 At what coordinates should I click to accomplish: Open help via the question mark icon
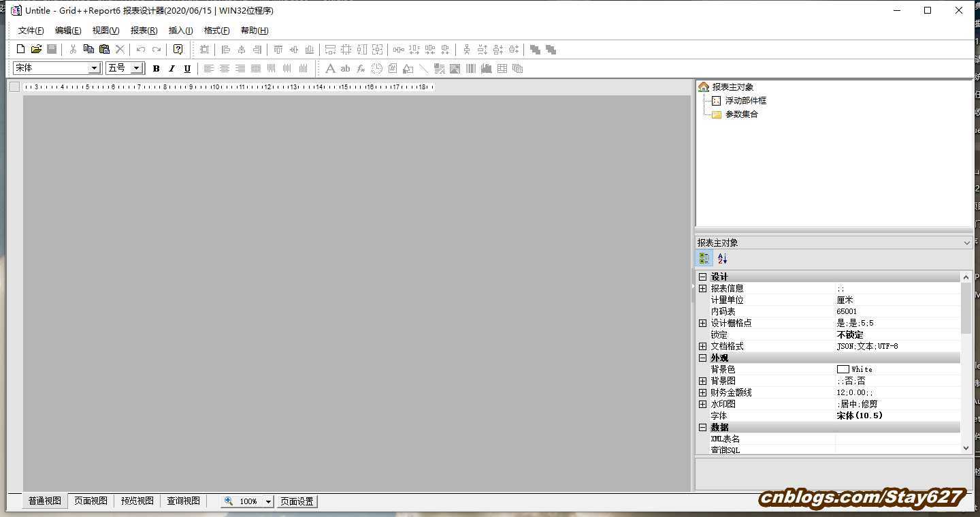(178, 49)
